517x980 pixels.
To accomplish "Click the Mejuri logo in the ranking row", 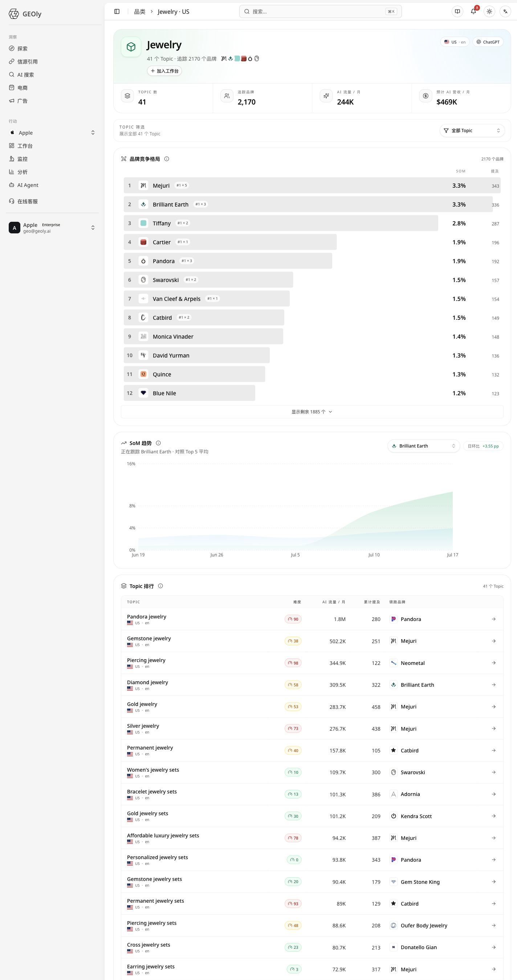I will pos(143,185).
